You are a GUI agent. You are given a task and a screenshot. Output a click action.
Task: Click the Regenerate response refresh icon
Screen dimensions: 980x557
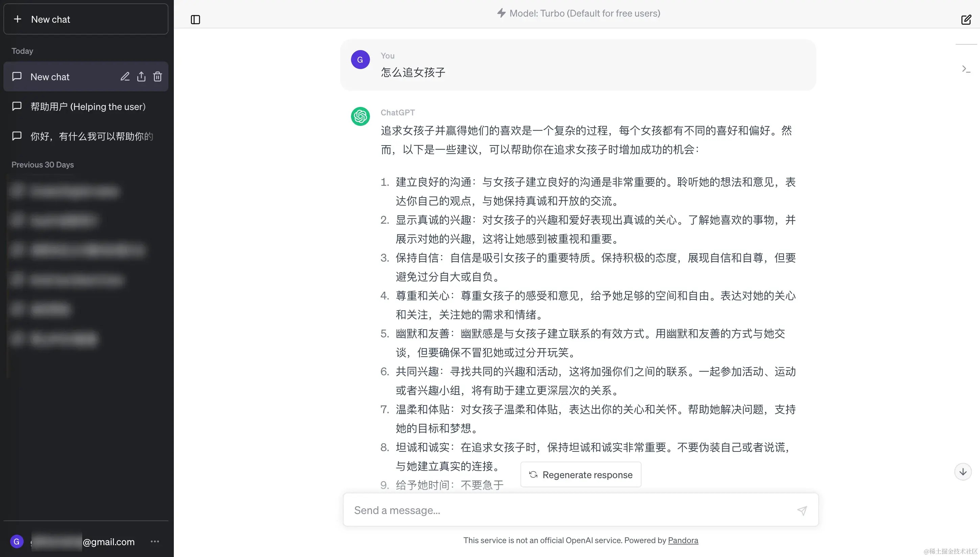tap(534, 474)
